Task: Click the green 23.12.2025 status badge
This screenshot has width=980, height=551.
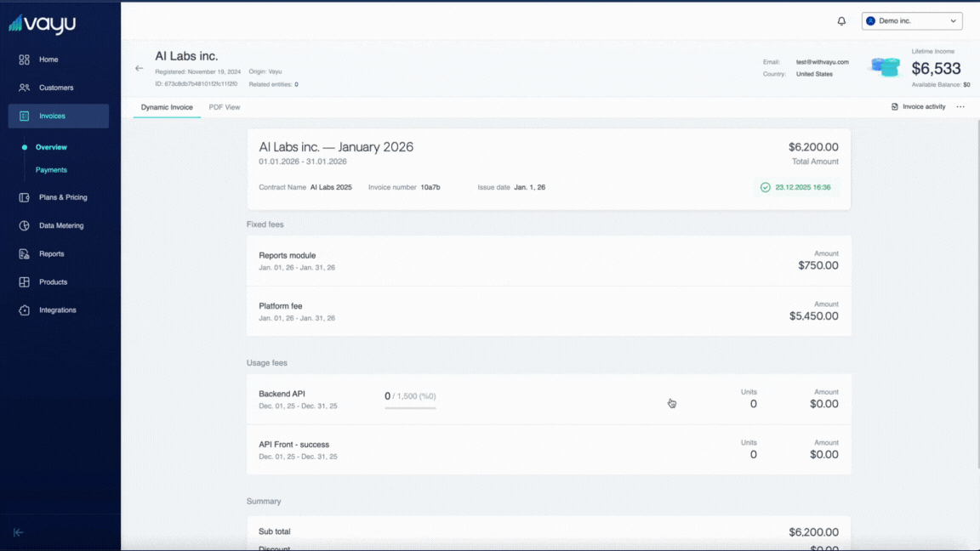Action: 796,187
